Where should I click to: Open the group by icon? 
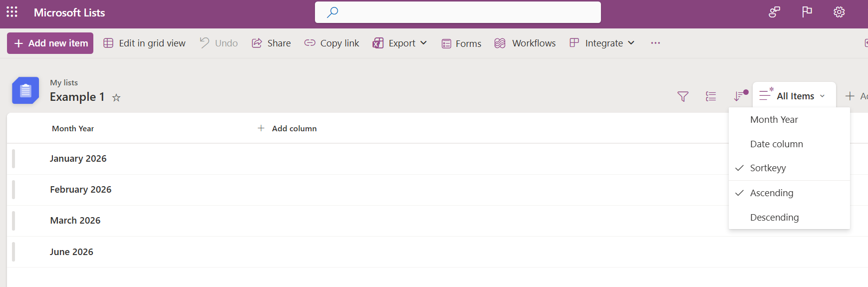(711, 96)
